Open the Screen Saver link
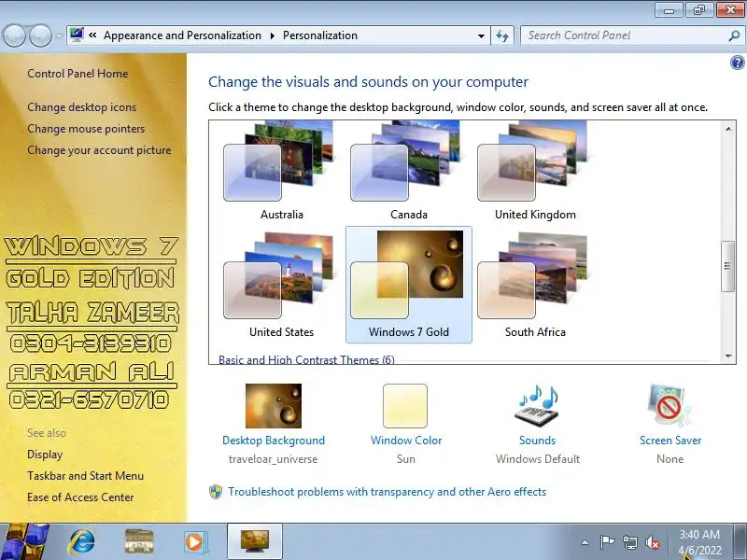This screenshot has width=747, height=560. [670, 441]
